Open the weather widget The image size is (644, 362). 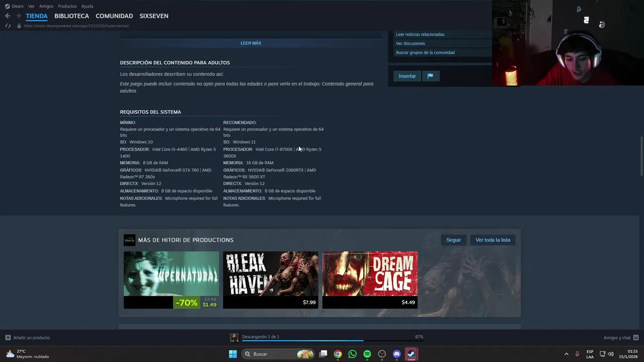pyautogui.click(x=28, y=354)
